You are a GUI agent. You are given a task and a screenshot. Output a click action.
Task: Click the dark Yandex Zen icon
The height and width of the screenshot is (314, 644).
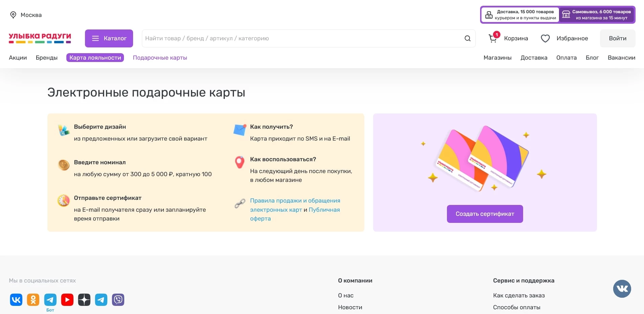tap(84, 299)
